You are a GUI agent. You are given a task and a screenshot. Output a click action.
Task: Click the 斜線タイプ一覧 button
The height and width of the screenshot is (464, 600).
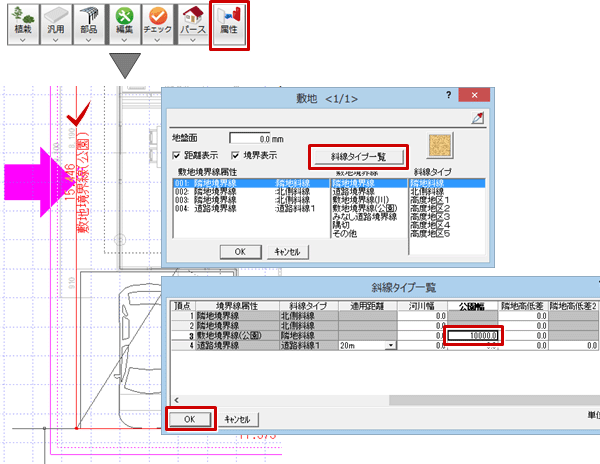(359, 157)
